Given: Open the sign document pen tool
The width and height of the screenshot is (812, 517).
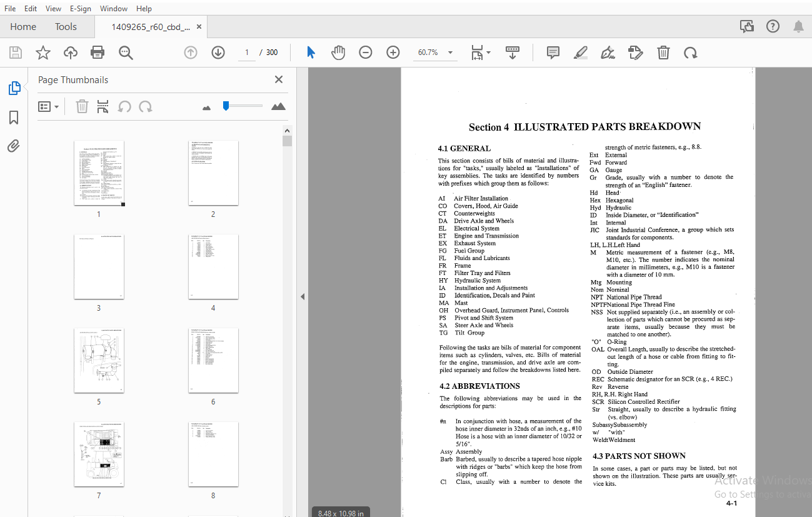Looking at the screenshot, I should [x=608, y=53].
